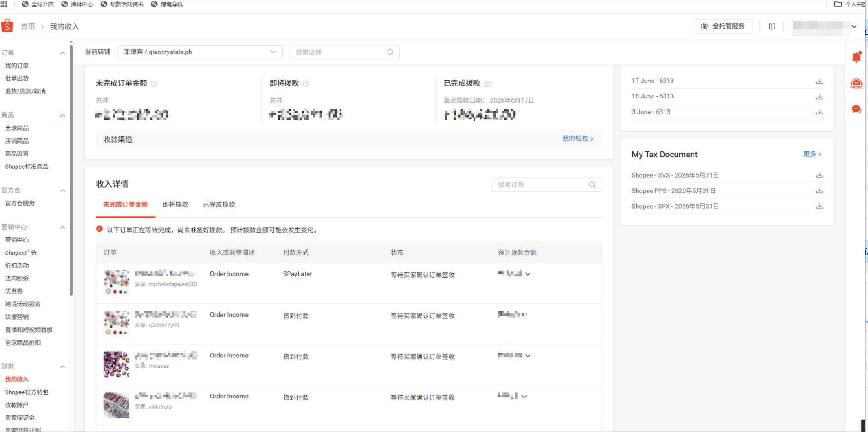The width and height of the screenshot is (868, 432).
Task: Click the PRIME badge icon
Action: pyautogui.click(x=856, y=84)
